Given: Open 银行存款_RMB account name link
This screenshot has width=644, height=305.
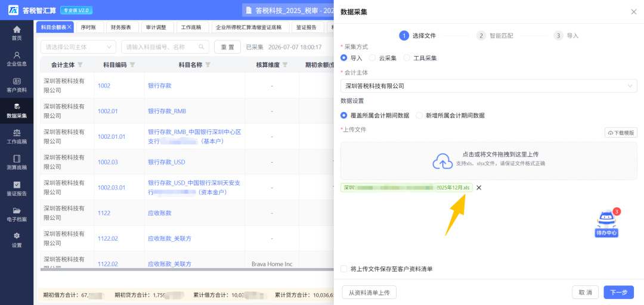Looking at the screenshot, I should click(x=167, y=111).
